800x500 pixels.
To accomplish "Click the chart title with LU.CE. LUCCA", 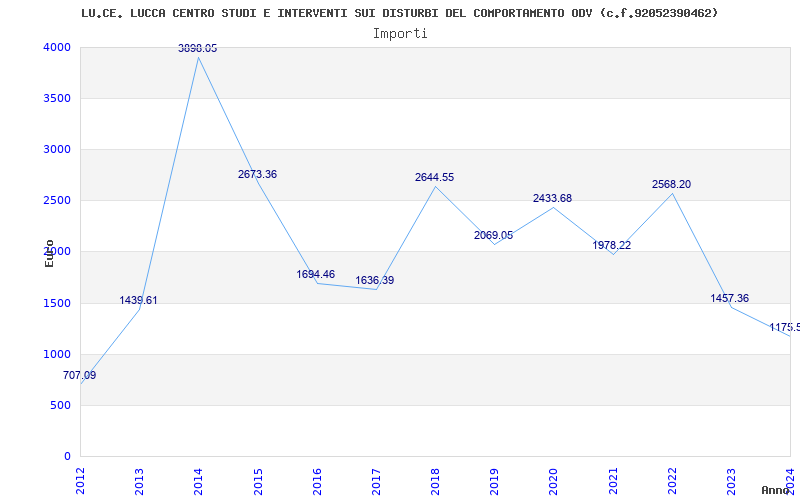I will click(x=399, y=13).
